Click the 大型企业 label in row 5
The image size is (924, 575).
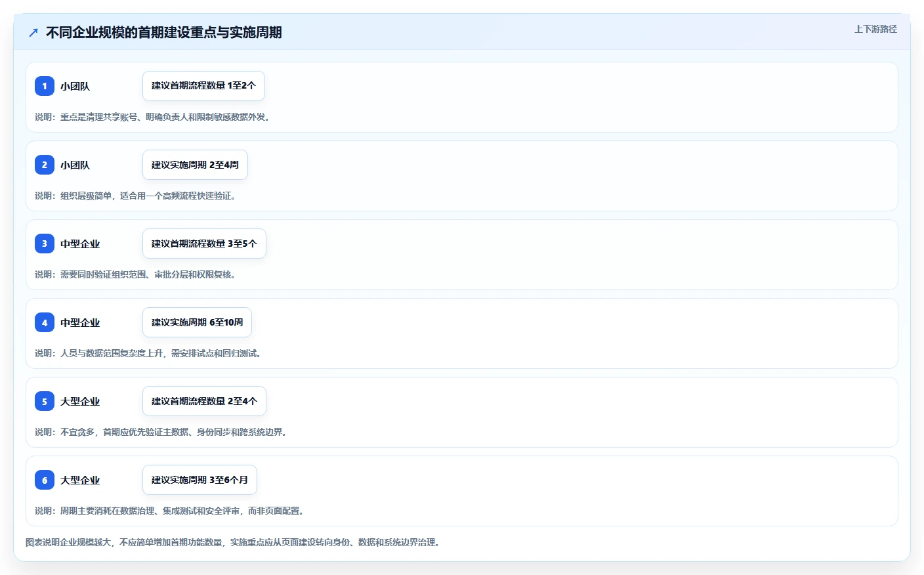80,401
